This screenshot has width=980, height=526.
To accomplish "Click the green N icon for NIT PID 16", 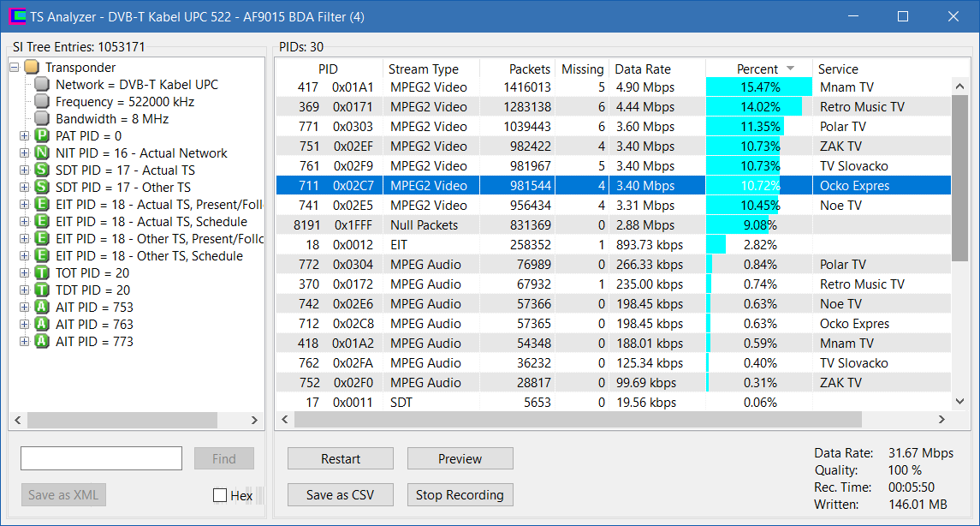I will [x=42, y=152].
